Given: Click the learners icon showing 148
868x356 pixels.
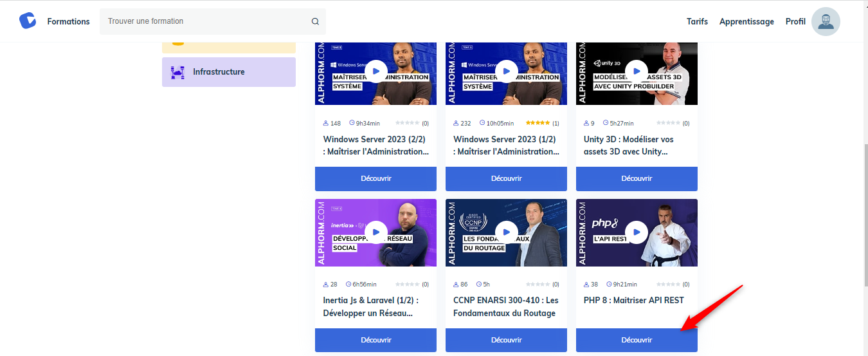Looking at the screenshot, I should [326, 123].
